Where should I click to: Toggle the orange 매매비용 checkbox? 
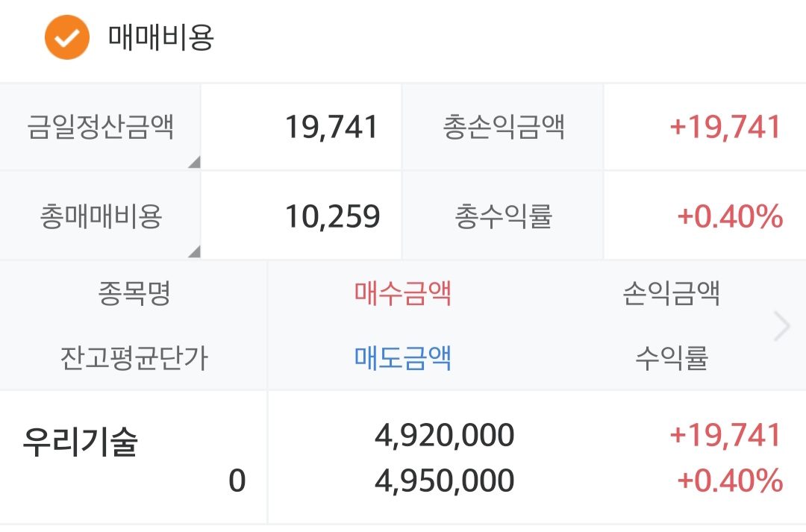click(x=66, y=37)
